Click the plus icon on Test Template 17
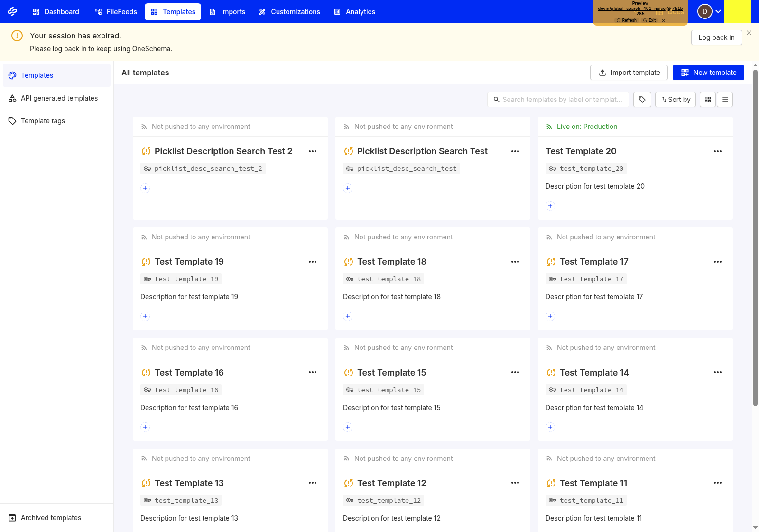This screenshot has height=532, width=759. [x=550, y=316]
